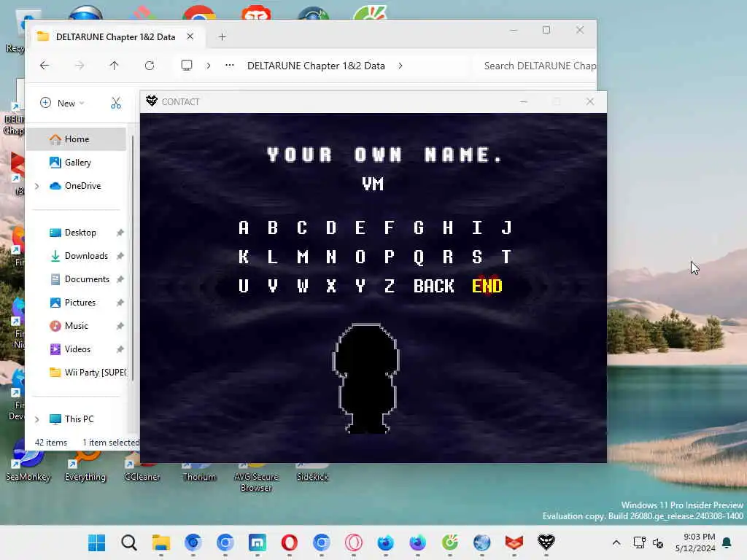Switch to DELTARUNE heart icon in taskbar

[x=546, y=542]
